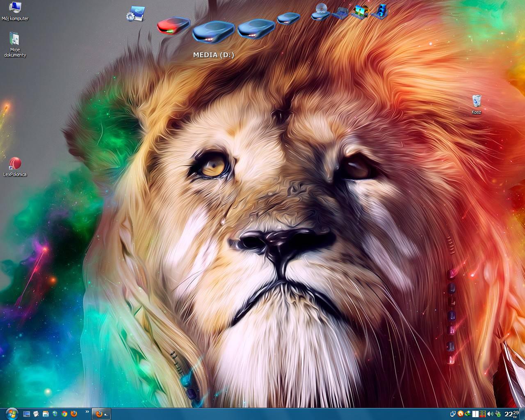The width and height of the screenshot is (525, 420).
Task: Click the Safely Remove Hardware tray icon
Action: click(x=498, y=414)
